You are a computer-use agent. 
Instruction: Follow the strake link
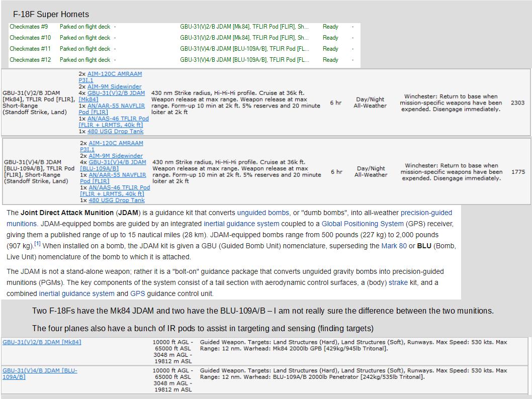point(398,282)
